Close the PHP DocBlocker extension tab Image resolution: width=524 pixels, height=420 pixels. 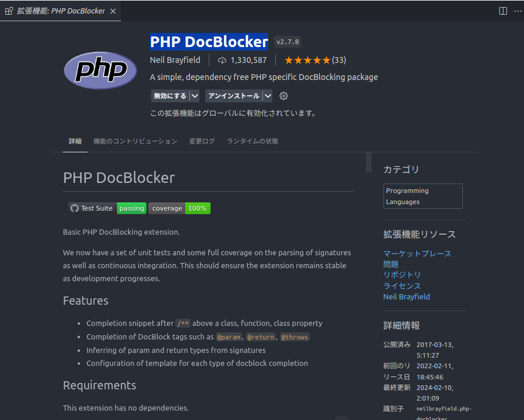click(113, 11)
